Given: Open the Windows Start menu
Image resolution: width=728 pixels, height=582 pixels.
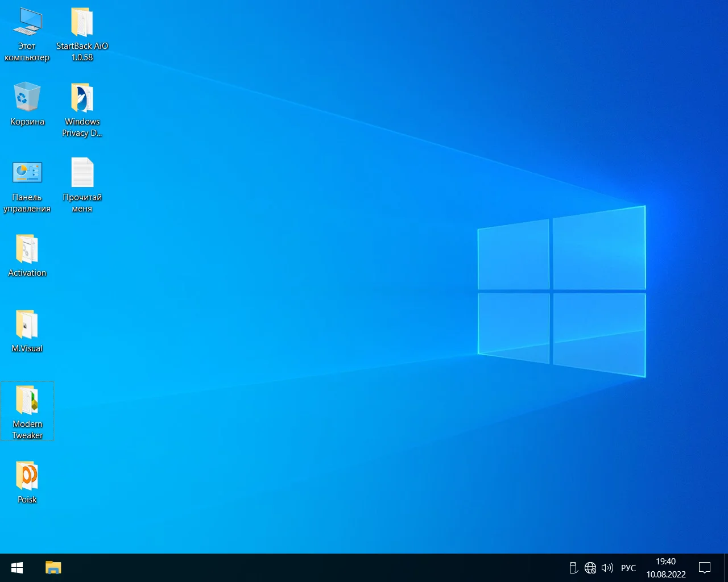Looking at the screenshot, I should [17, 567].
